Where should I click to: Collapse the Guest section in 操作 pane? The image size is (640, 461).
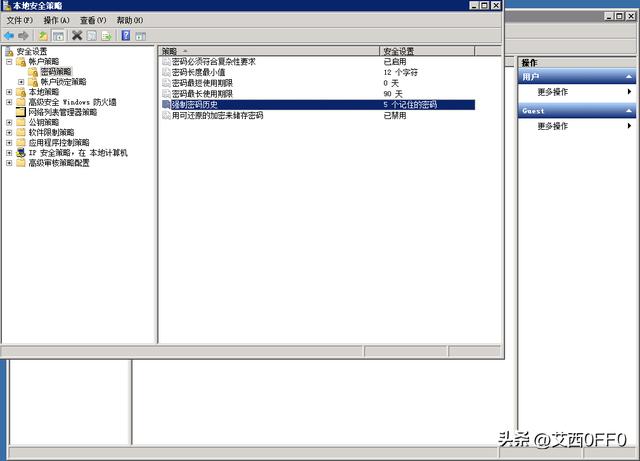[629, 111]
